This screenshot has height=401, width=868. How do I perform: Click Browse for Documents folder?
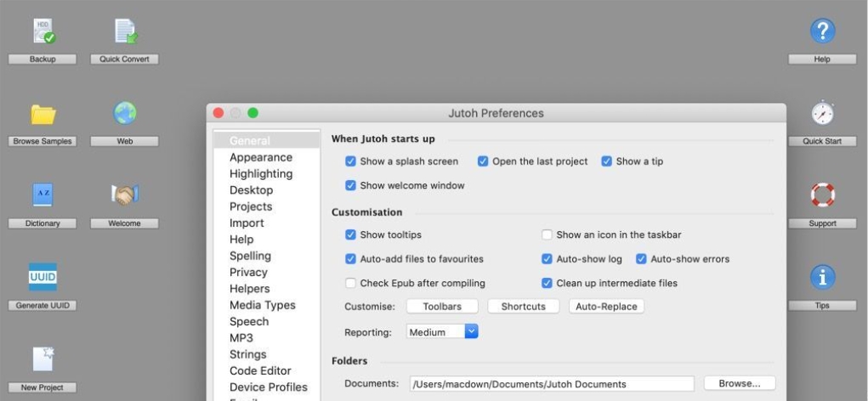(740, 383)
